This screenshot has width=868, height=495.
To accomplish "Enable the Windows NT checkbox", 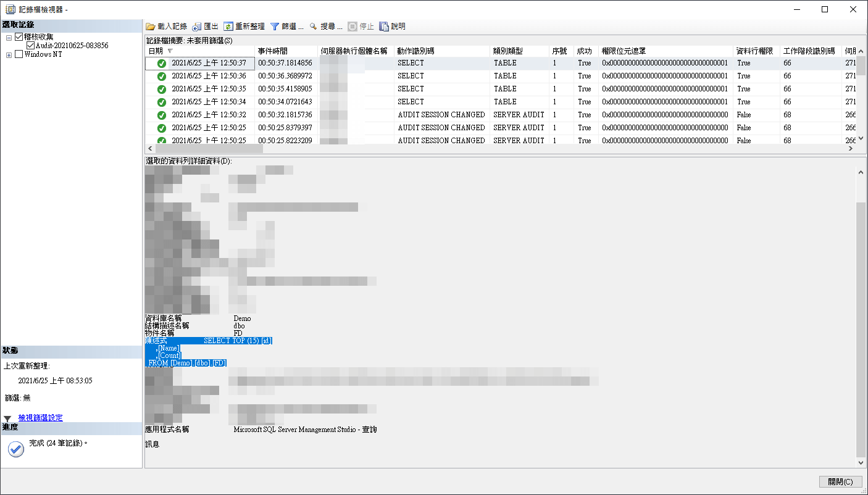I will point(19,53).
